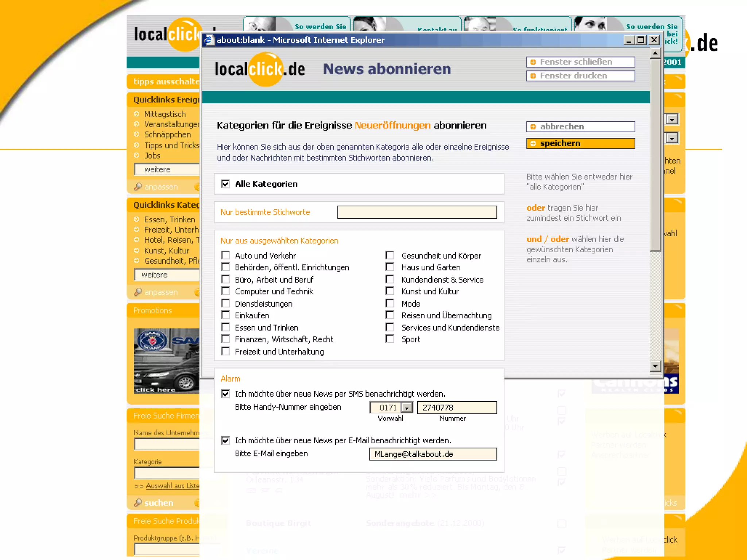Viewport: 747px width, 560px height.
Task: Check the Computer und Technik category
Action: pyautogui.click(x=225, y=291)
